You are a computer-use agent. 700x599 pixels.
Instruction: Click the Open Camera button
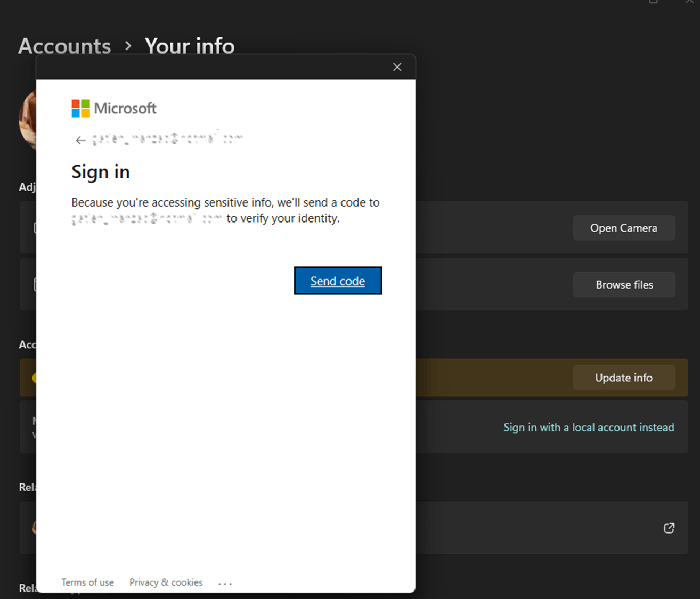(623, 228)
